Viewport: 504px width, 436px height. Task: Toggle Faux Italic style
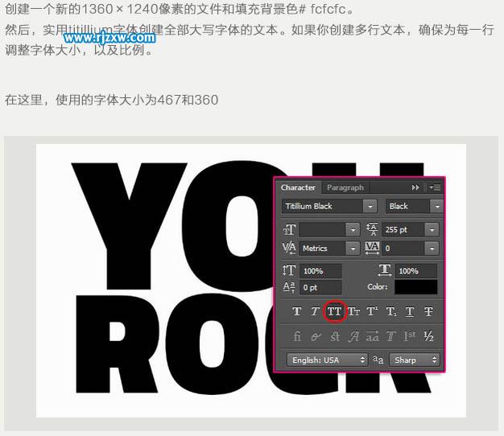tap(315, 311)
